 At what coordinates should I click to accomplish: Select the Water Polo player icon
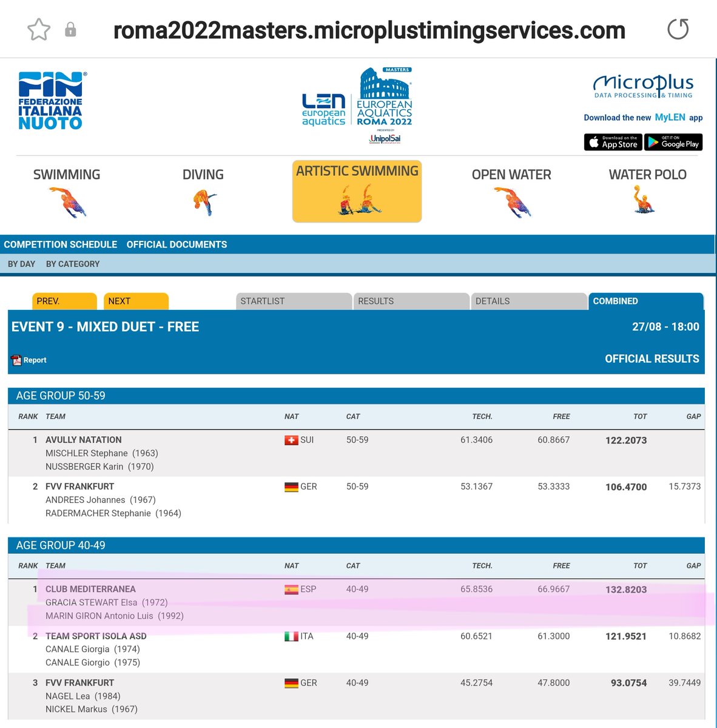(x=644, y=200)
